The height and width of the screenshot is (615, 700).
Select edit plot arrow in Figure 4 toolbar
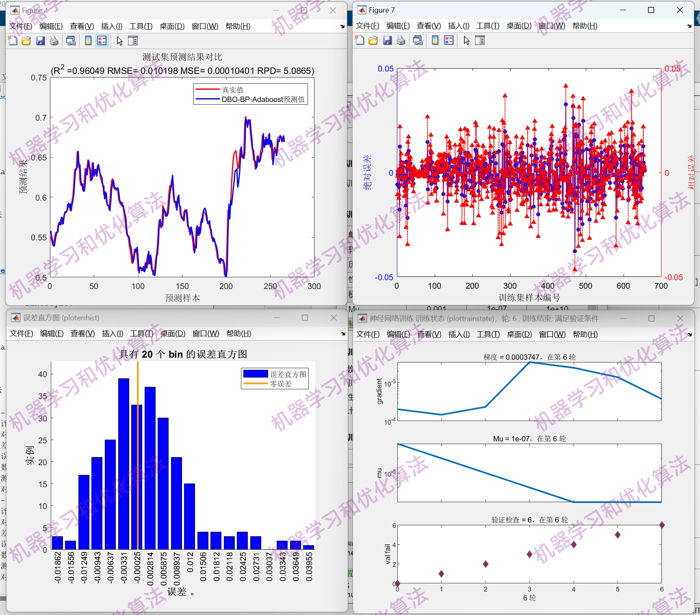[x=119, y=41]
